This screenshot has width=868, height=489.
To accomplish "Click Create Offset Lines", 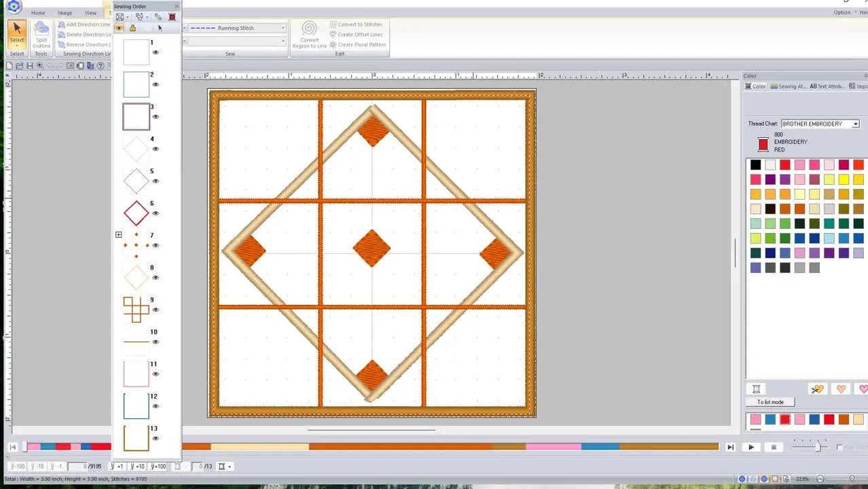I will tap(356, 35).
